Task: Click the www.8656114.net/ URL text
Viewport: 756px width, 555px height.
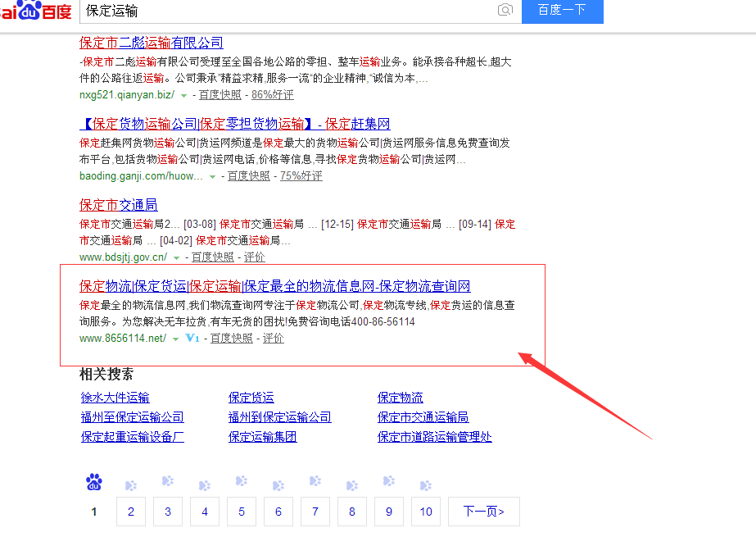Action: 123,338
